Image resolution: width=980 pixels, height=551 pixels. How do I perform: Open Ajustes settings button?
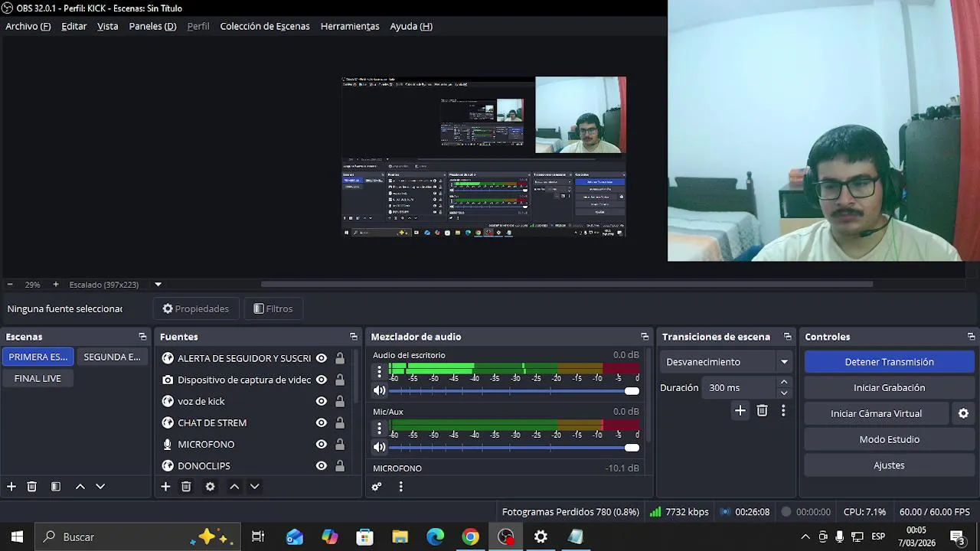coord(889,465)
